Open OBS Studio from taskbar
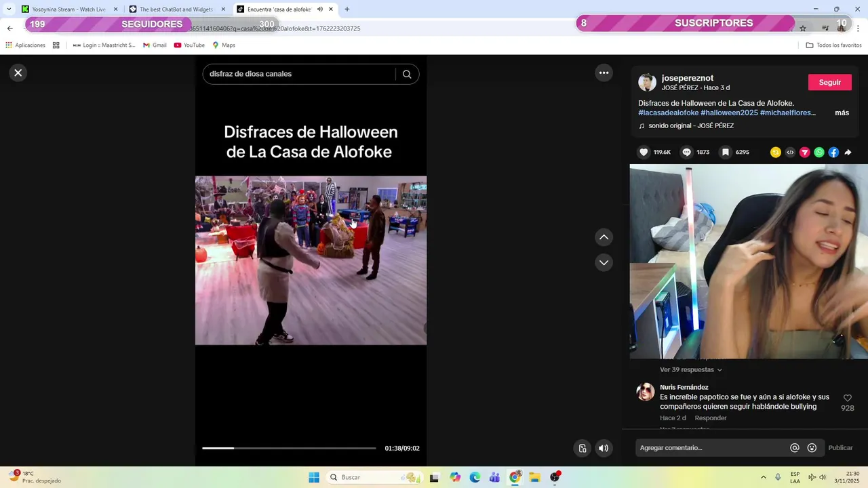 point(555,477)
